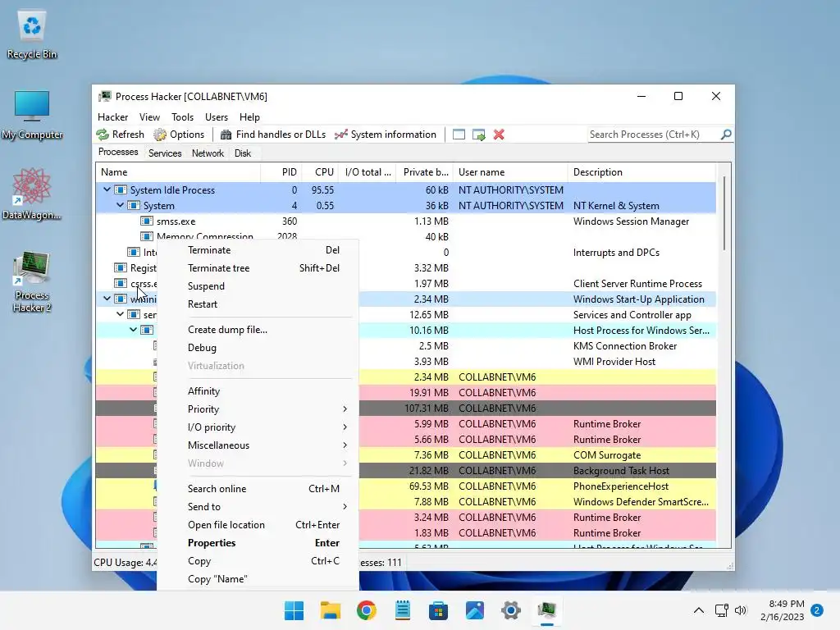Open the View menu
The image size is (840, 630).
pos(149,116)
